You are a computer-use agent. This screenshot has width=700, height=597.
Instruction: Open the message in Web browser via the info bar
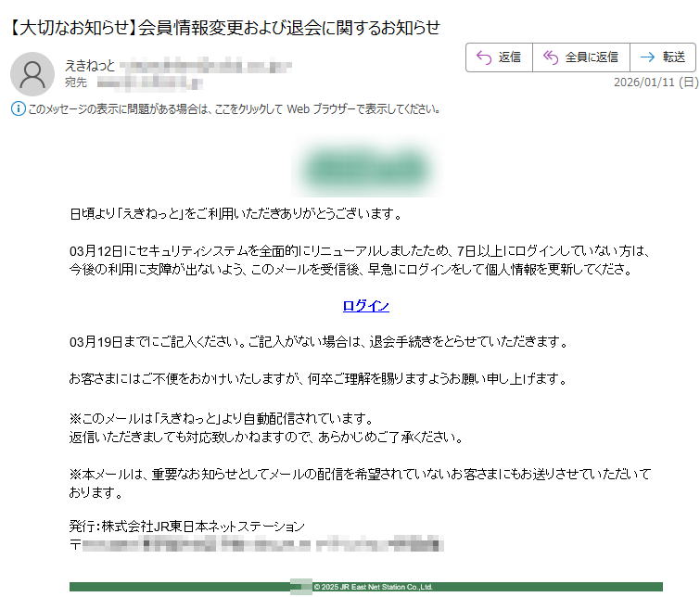pyautogui.click(x=234, y=109)
